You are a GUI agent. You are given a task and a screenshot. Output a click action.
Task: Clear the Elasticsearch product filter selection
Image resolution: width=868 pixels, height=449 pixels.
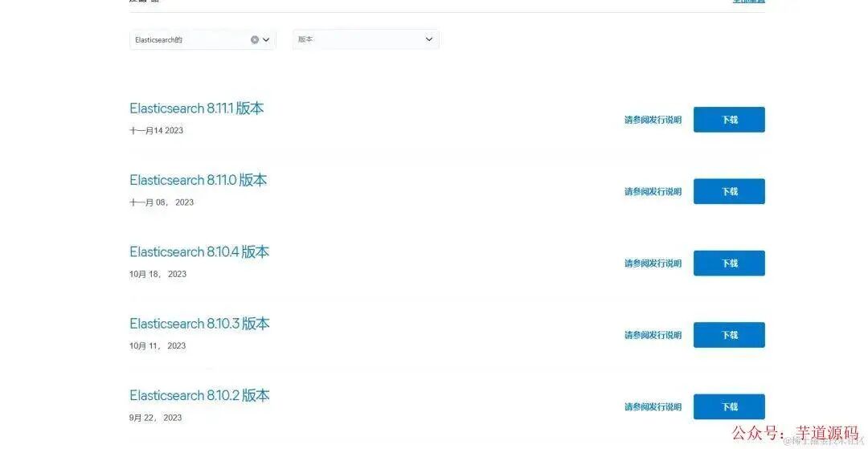(255, 40)
